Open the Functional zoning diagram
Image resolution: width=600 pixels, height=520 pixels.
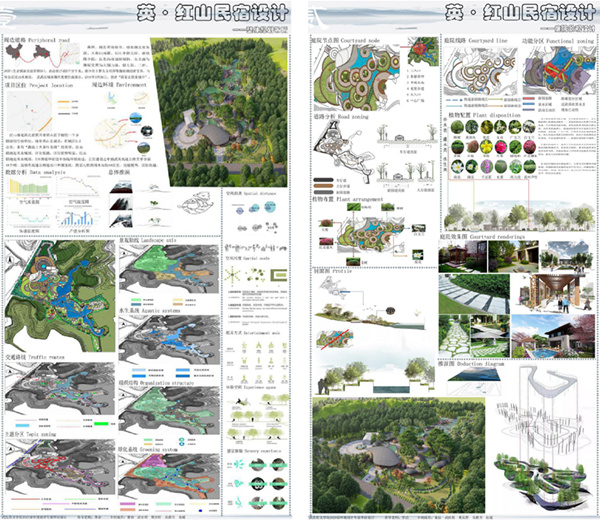[x=559, y=70]
